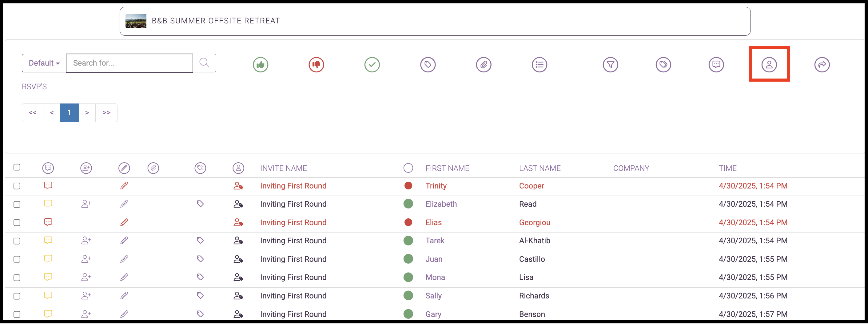Go to last page with >> button
Image resolution: width=868 pixels, height=324 pixels.
(x=106, y=113)
